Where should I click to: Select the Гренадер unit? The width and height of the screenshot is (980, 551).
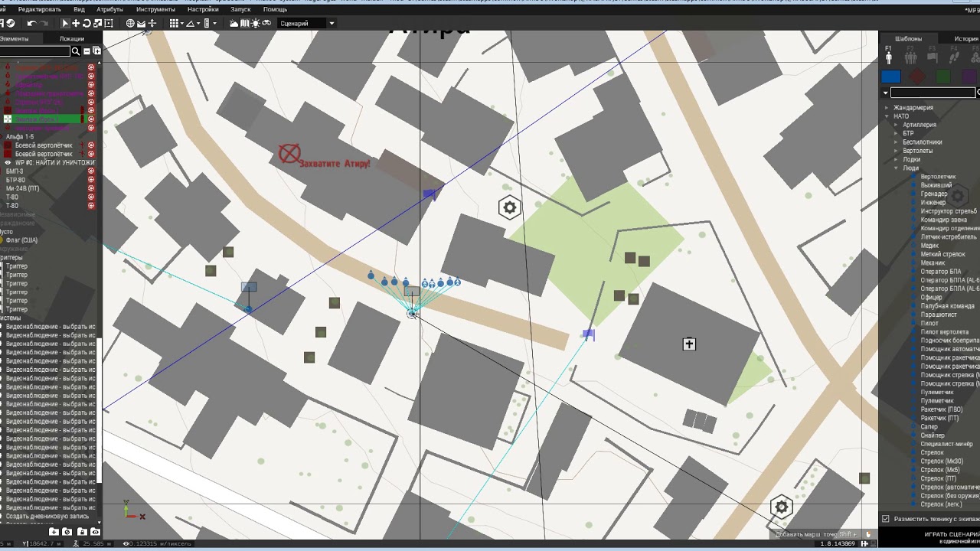click(934, 194)
